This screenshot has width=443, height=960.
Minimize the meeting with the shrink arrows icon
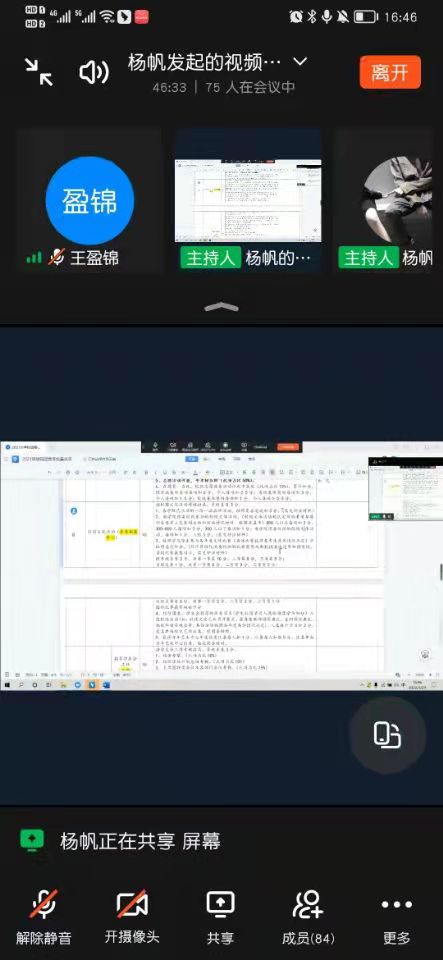click(x=39, y=72)
